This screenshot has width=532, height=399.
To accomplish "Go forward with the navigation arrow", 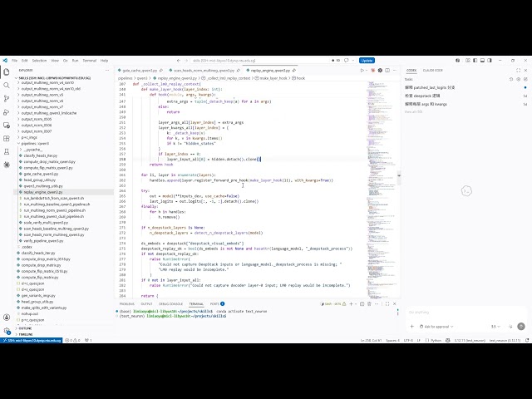I will [x=186, y=61].
